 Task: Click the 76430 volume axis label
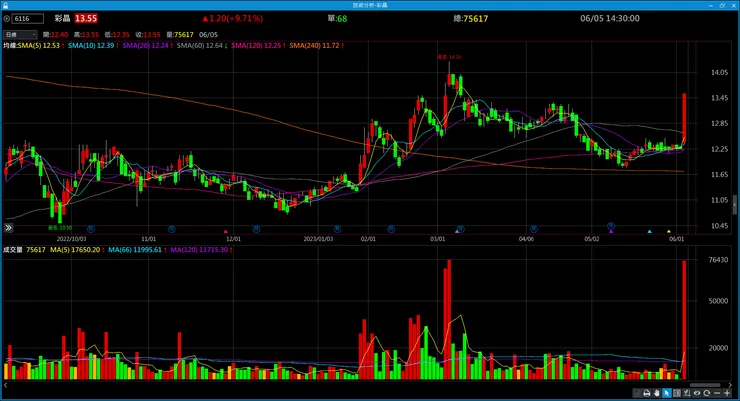tap(718, 259)
